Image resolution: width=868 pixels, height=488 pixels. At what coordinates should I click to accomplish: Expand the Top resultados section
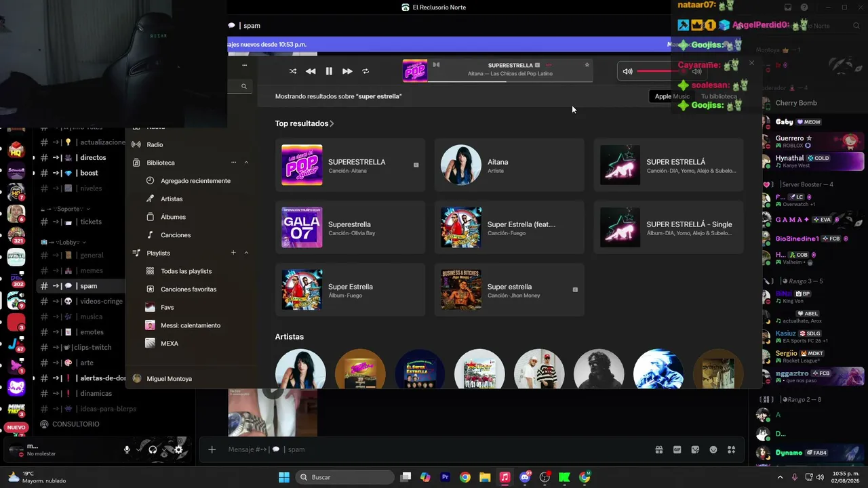coord(304,123)
